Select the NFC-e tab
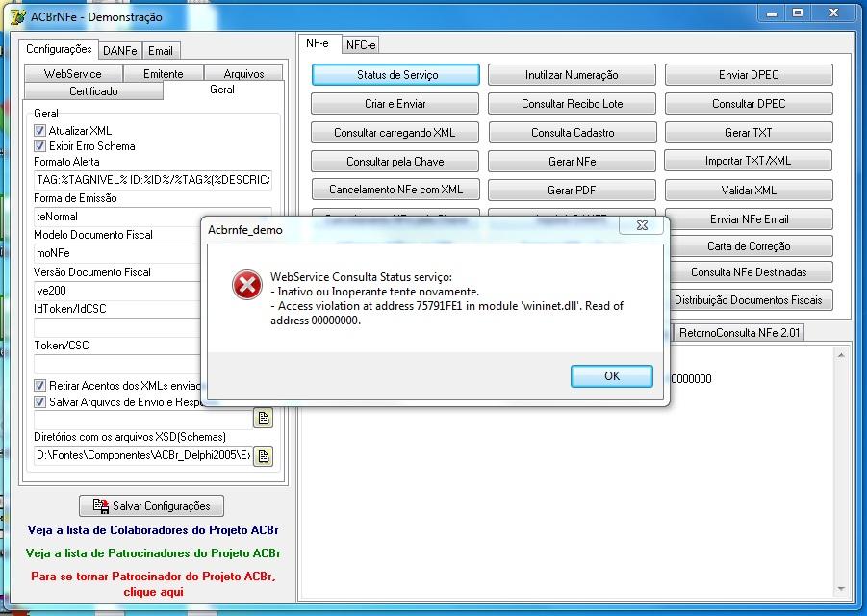The image size is (867, 616). point(361,45)
